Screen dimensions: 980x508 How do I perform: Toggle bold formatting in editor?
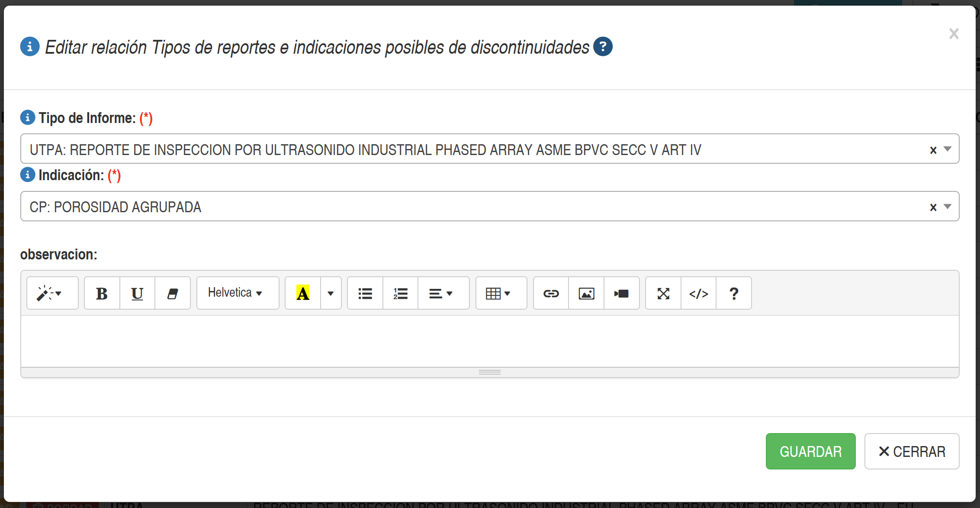click(102, 294)
